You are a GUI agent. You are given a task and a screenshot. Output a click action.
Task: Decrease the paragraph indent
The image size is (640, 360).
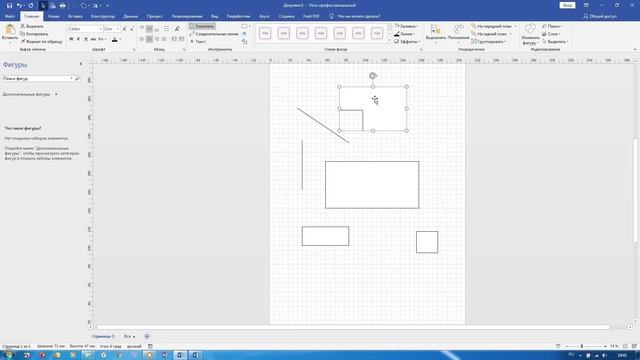[174, 39]
